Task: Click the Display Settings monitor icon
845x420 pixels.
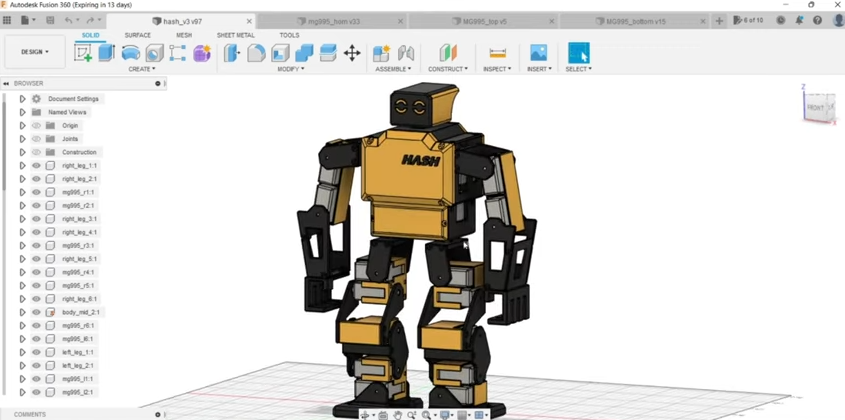Action: 445,415
